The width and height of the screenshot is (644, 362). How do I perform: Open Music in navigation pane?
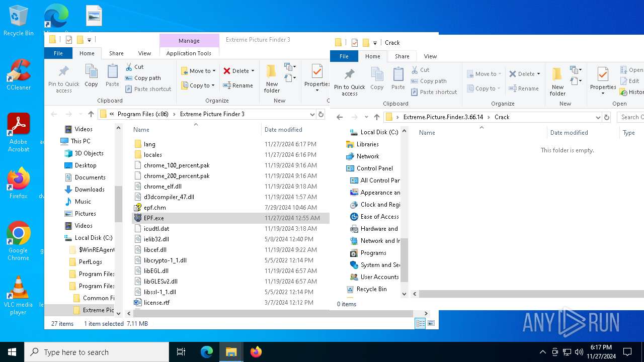83,202
